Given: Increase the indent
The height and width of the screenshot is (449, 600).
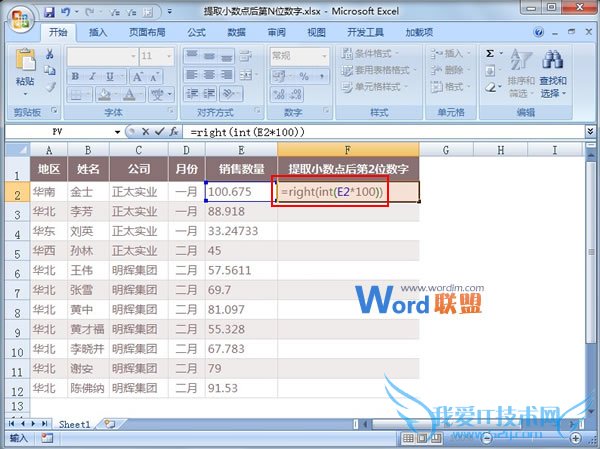Looking at the screenshot, I should click(209, 93).
